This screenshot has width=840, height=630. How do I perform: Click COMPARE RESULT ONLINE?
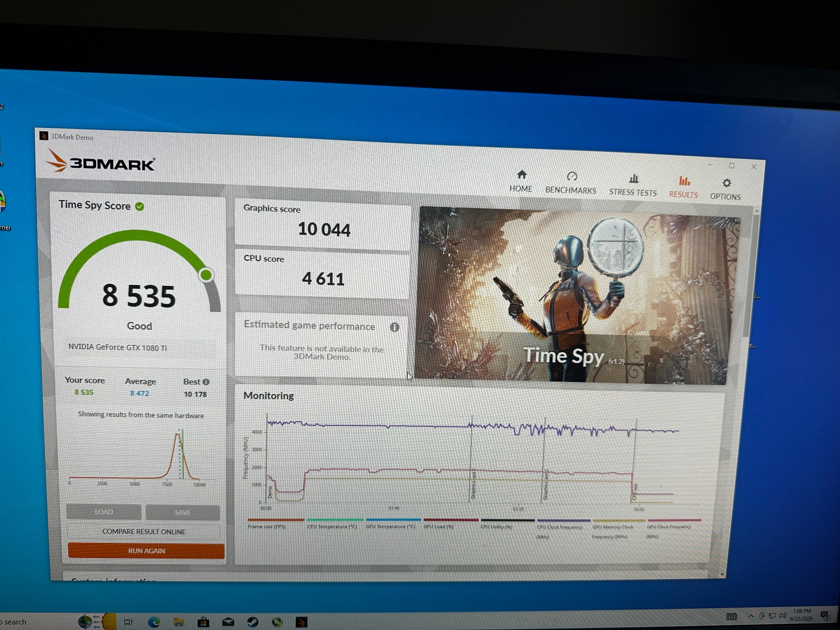(144, 532)
